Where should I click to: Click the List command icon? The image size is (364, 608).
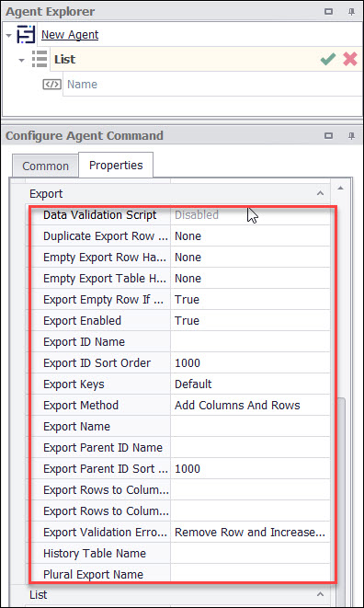click(x=40, y=59)
